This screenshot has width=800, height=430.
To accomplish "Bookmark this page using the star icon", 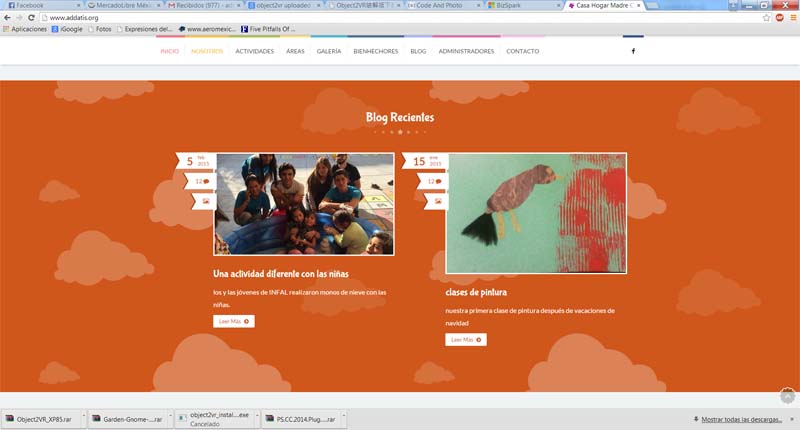I will point(767,18).
